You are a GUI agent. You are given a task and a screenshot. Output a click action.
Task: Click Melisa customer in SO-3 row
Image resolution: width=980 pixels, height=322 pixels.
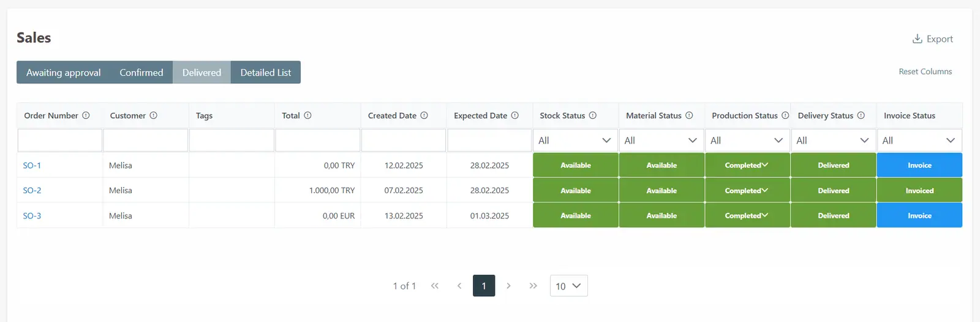(x=121, y=216)
